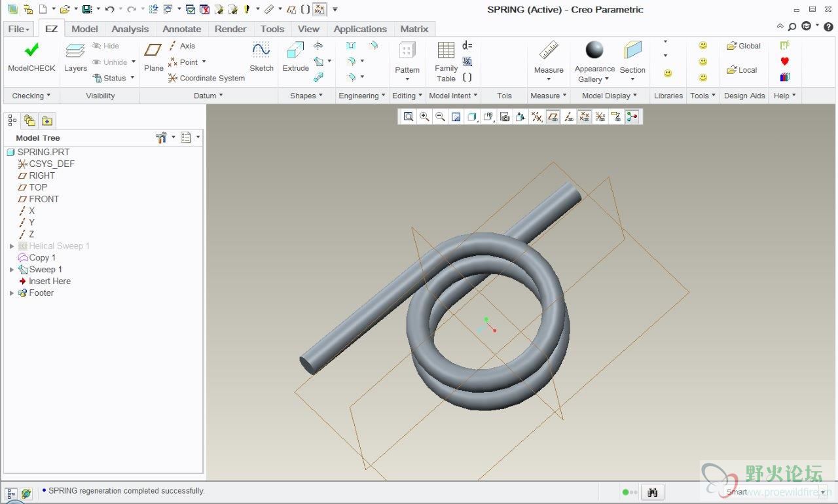
Task: Expand the Footer node in Model Tree
Action: (x=12, y=293)
